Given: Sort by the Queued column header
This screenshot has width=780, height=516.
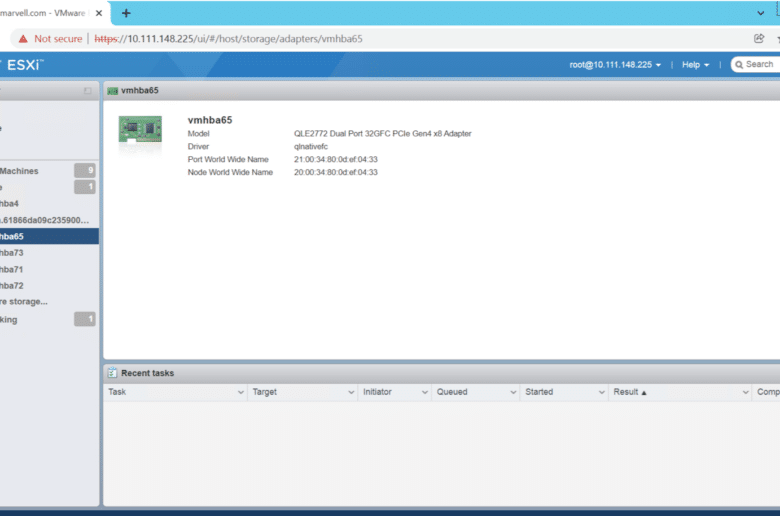Looking at the screenshot, I should [452, 392].
